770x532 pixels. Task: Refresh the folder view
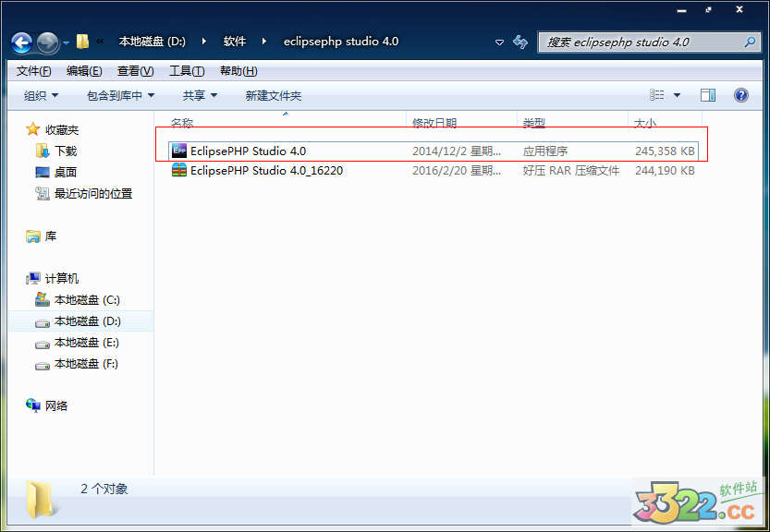point(520,42)
